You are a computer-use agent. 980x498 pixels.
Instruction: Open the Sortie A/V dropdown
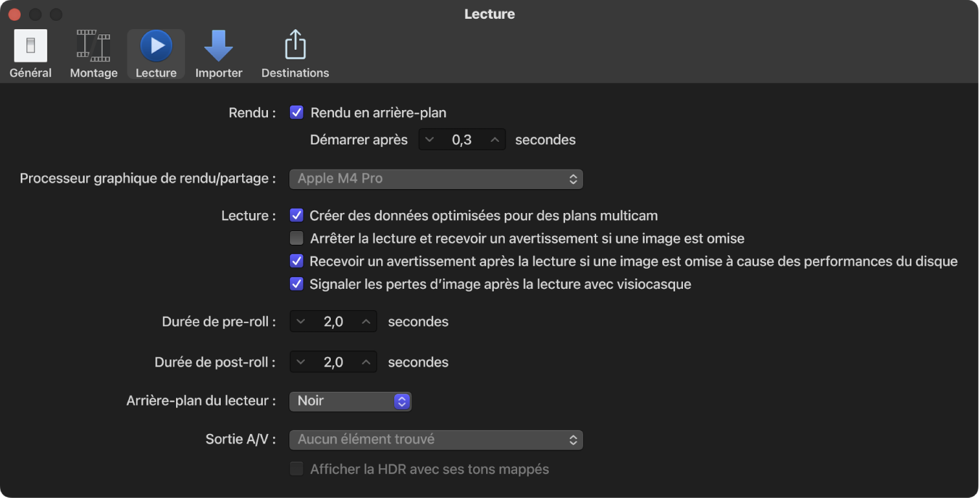pyautogui.click(x=436, y=439)
